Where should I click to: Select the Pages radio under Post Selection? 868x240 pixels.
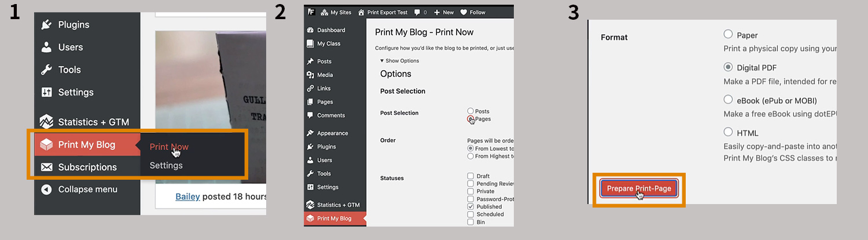click(x=470, y=119)
